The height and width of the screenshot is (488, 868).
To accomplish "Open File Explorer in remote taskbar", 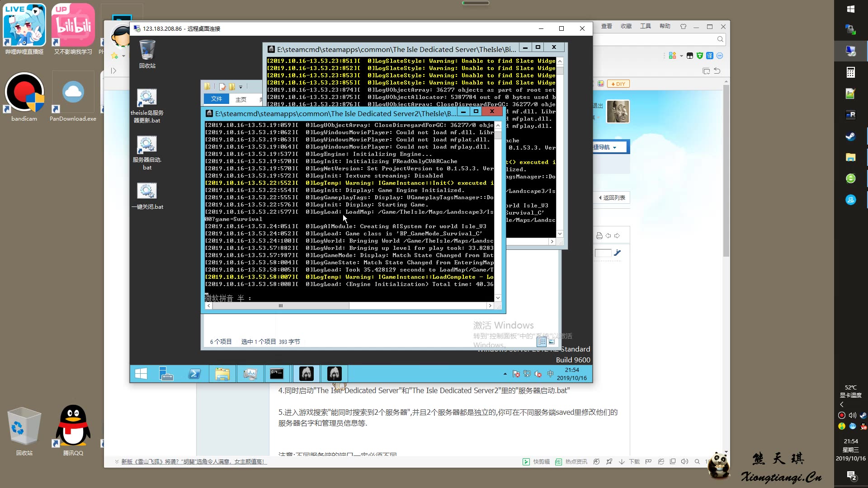I will [222, 374].
